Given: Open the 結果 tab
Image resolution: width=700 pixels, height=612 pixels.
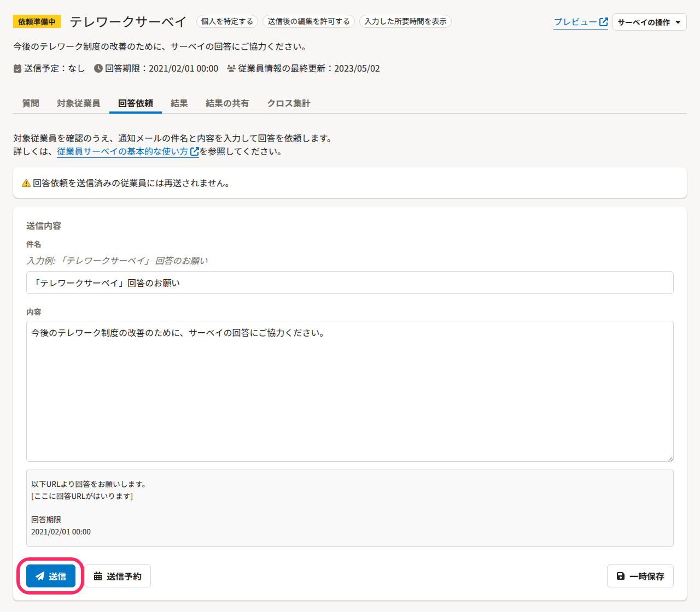Looking at the screenshot, I should click(179, 103).
